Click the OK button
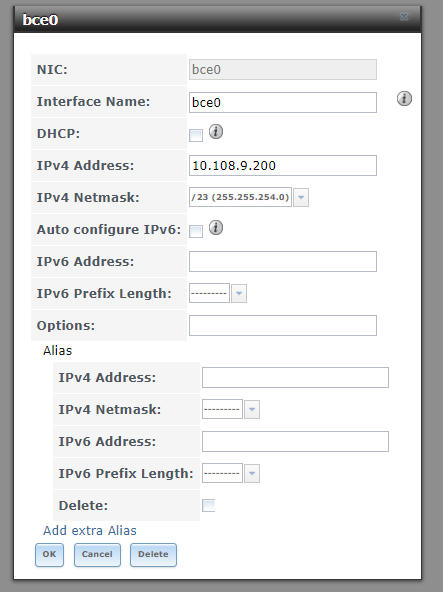Image resolution: width=443 pixels, height=592 pixels. tap(49, 555)
